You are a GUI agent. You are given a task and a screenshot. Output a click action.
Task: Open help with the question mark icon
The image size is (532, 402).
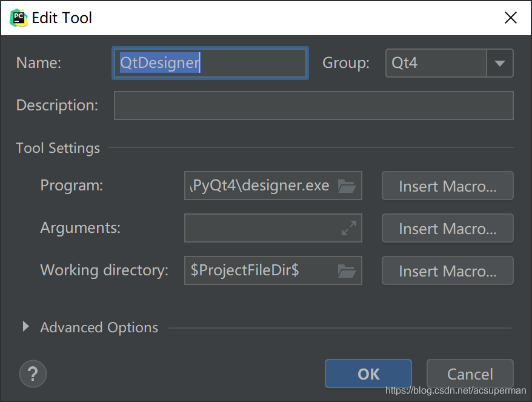click(33, 373)
